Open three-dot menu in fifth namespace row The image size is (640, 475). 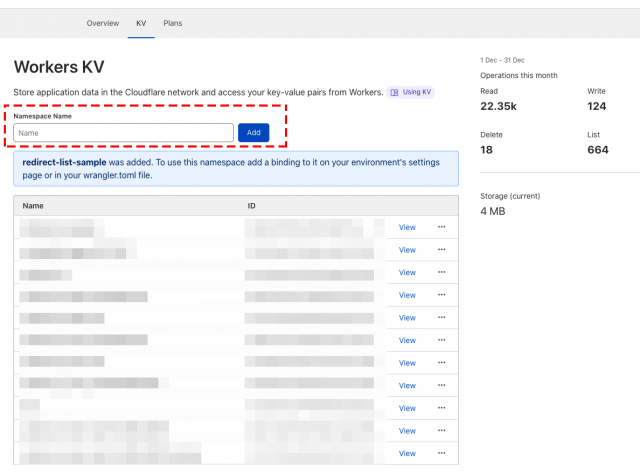coord(442,317)
